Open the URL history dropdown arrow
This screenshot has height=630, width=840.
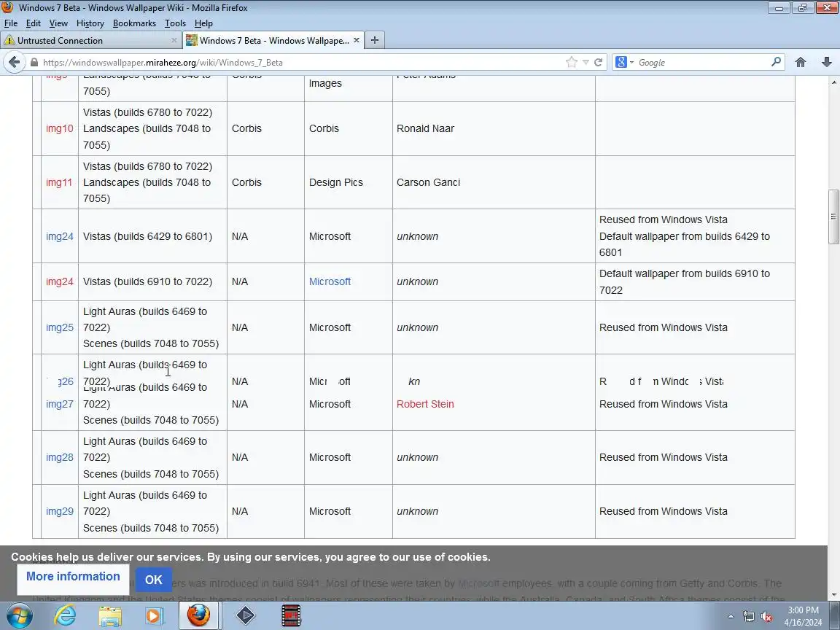pos(586,62)
